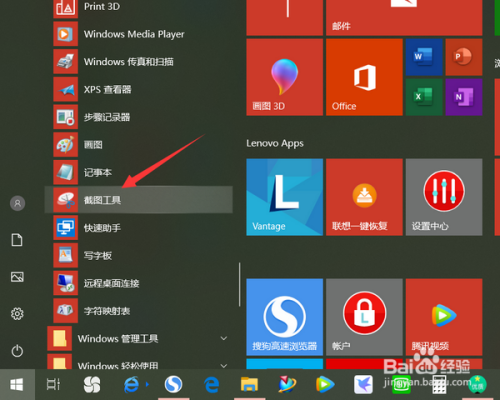Launch 写字板 wordpad
Screen dimensions: 500x400
click(x=138, y=255)
